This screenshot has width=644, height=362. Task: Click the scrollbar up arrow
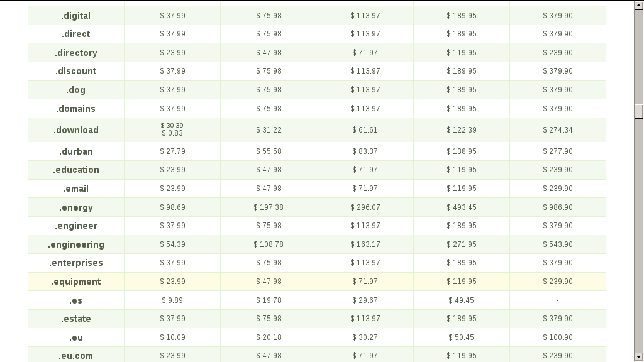click(x=639, y=5)
